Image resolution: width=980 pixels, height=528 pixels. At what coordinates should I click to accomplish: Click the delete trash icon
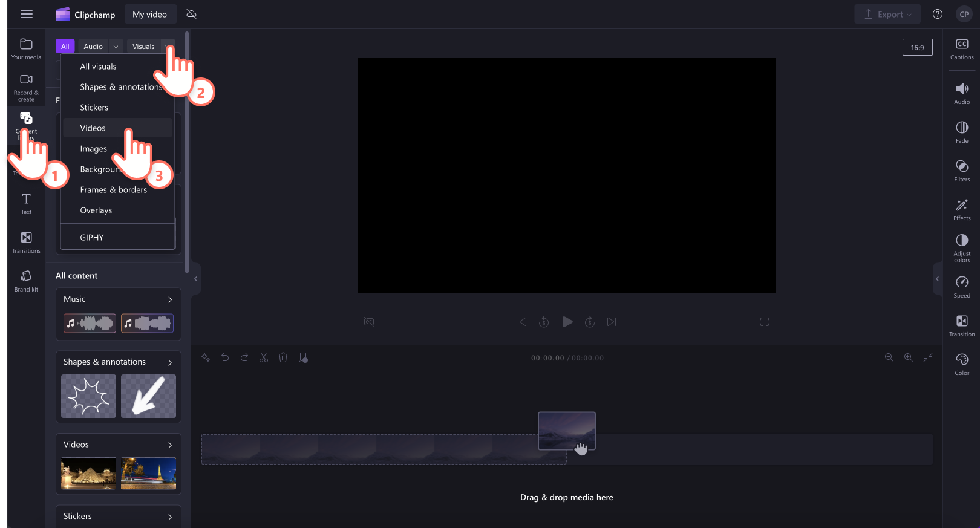click(x=283, y=357)
